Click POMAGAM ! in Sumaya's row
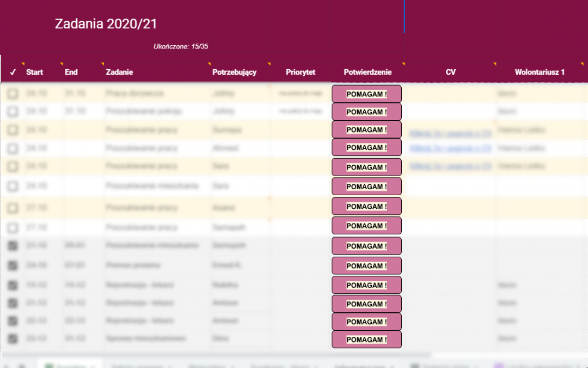Viewport: 588px width, 368px height. click(366, 130)
